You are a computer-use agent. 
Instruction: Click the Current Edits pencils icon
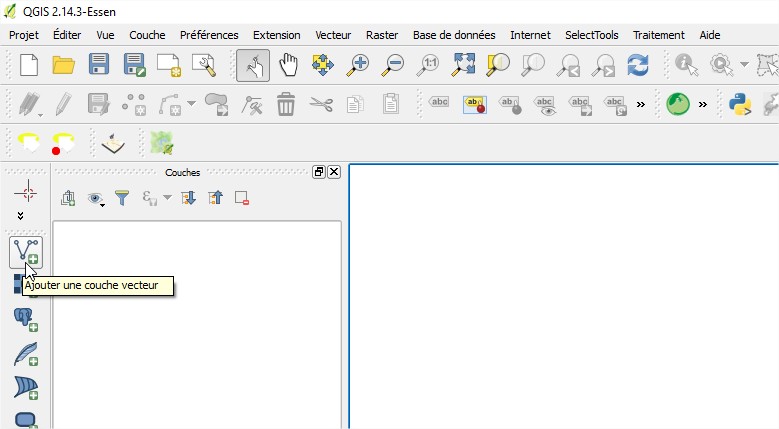pos(29,105)
